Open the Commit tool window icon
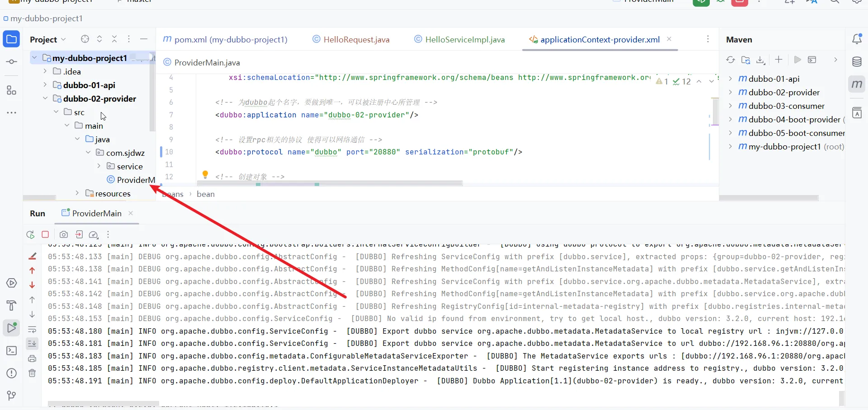 click(11, 61)
